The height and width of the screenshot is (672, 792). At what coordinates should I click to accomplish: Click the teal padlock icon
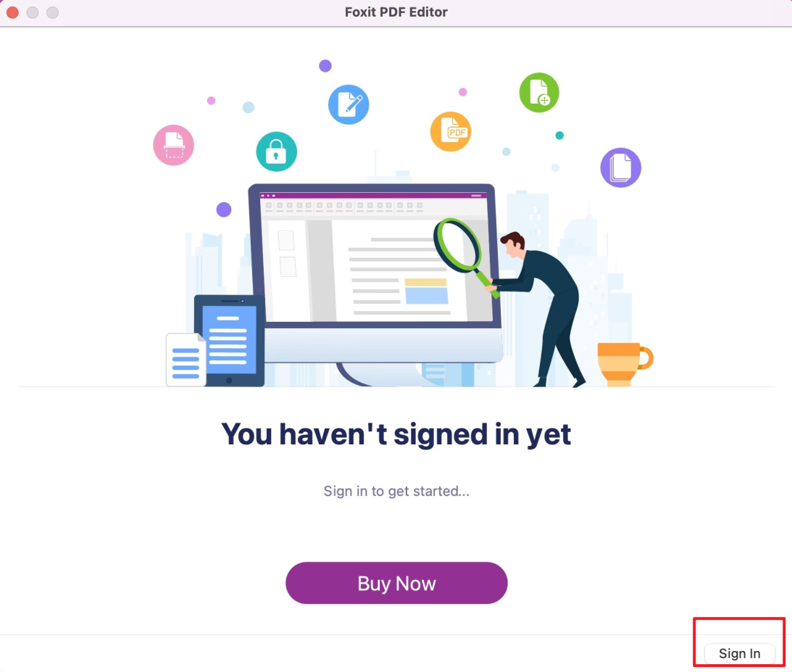click(x=276, y=152)
